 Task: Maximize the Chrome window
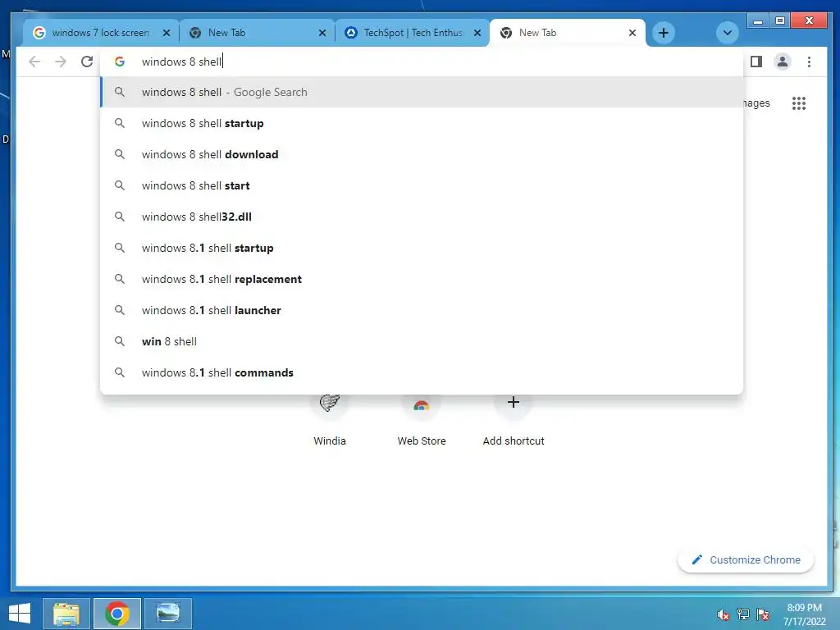pos(780,21)
